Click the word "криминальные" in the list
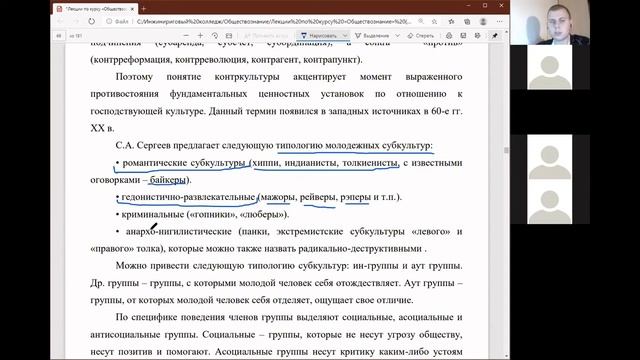 coord(153,214)
